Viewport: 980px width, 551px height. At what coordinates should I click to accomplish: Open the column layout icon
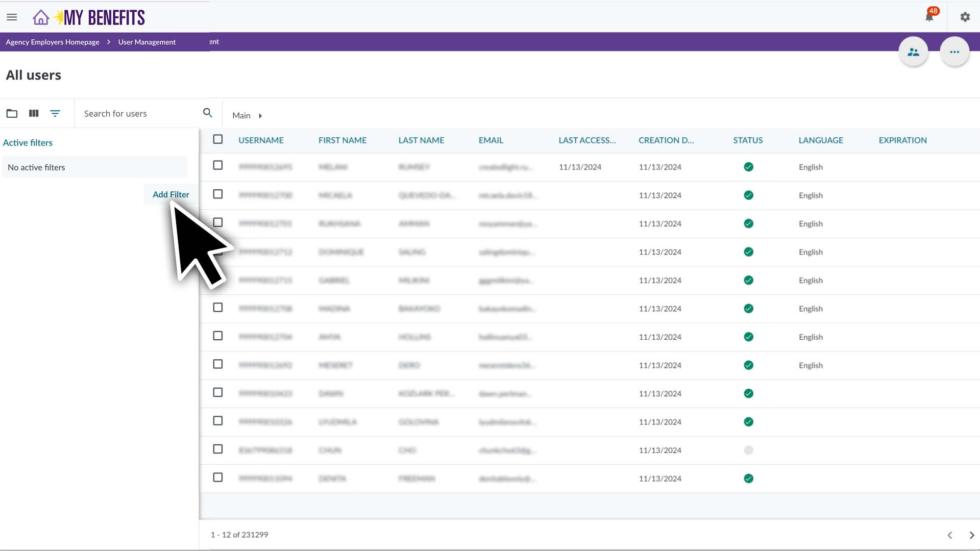33,113
